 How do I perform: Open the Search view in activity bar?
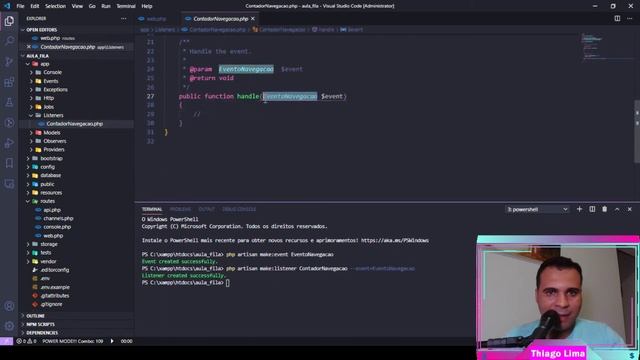pyautogui.click(x=9, y=41)
